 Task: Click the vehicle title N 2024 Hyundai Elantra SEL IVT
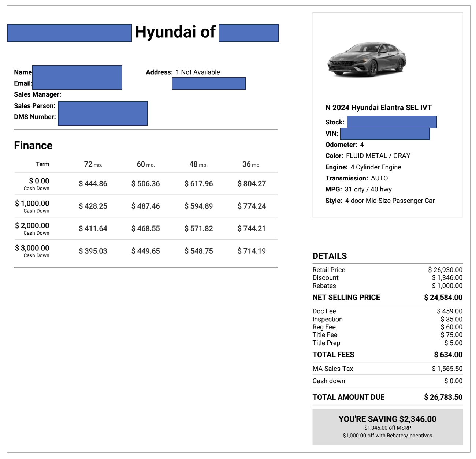click(379, 108)
